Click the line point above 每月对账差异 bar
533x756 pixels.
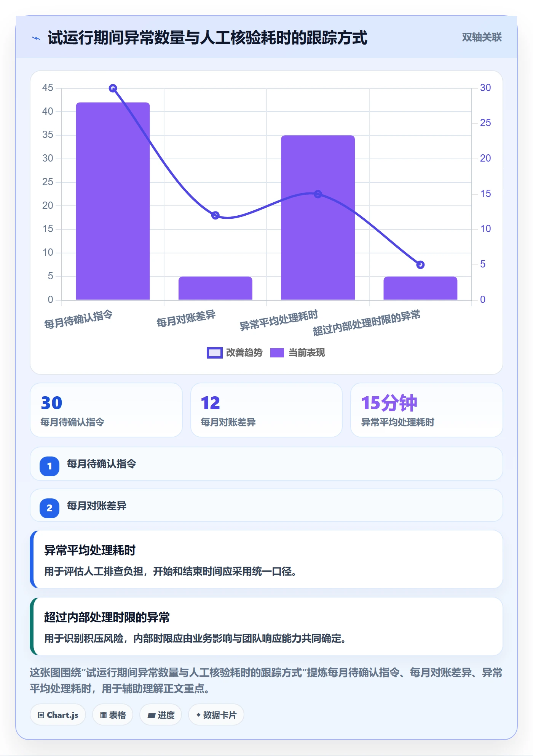click(215, 215)
